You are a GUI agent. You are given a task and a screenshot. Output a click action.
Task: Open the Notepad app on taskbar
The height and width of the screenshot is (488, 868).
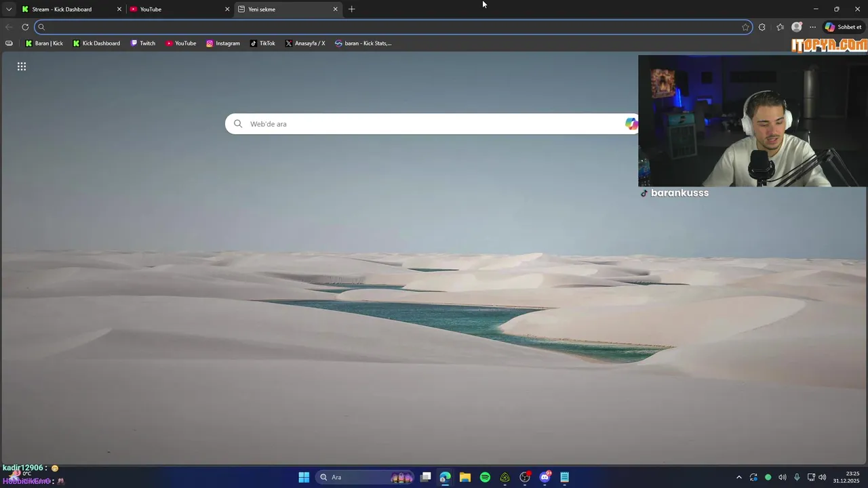pyautogui.click(x=564, y=477)
